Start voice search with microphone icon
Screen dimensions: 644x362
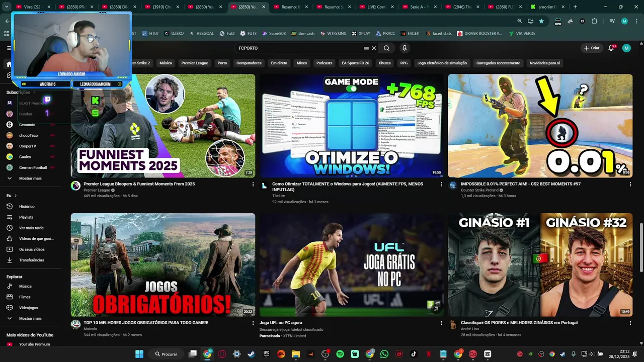pos(405,48)
